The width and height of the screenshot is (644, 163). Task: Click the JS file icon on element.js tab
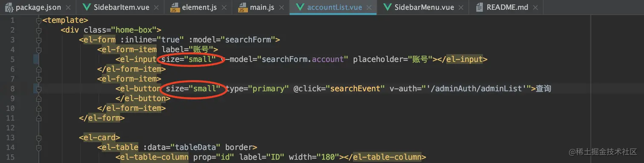point(175,7)
